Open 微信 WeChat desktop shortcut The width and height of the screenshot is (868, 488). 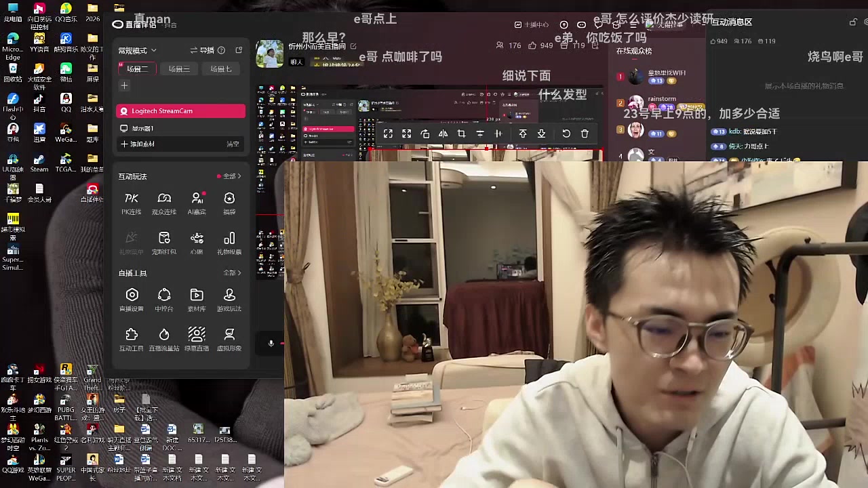coord(66,72)
